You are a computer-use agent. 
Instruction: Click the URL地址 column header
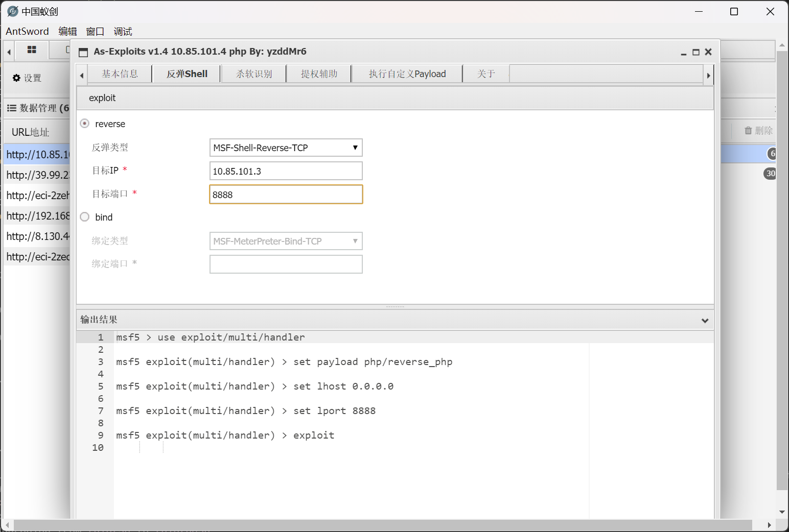31,132
